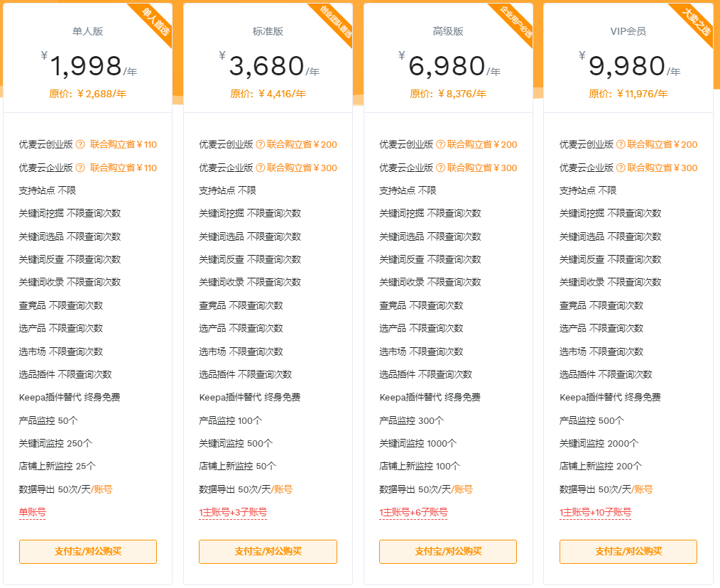Image resolution: width=720 pixels, height=588 pixels.
Task: Click 1主账号+10子账号 link in VIP会员
Action: coord(595,512)
